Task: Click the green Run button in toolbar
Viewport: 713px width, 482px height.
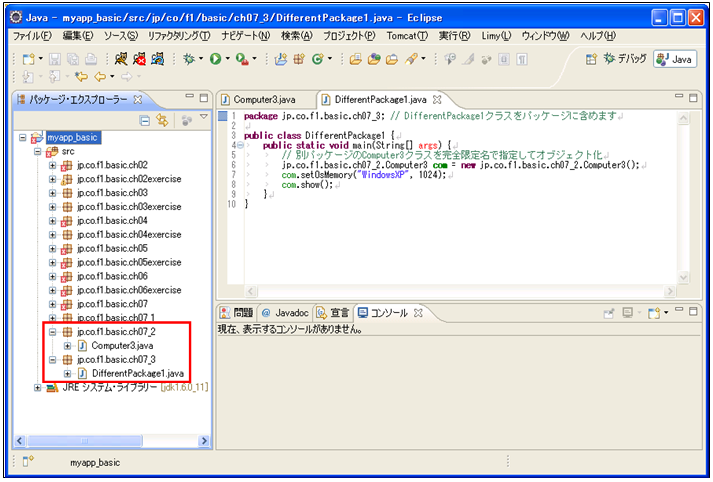Action: click(x=215, y=60)
